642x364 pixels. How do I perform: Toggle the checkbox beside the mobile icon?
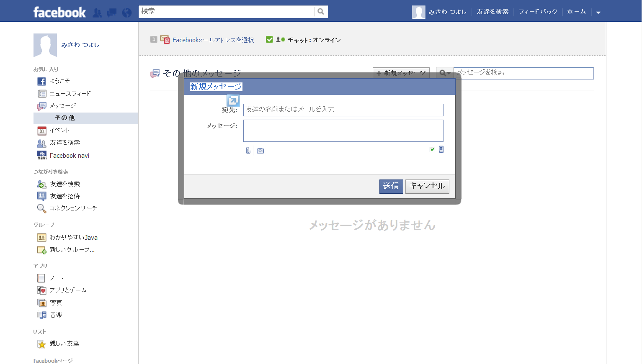point(432,149)
